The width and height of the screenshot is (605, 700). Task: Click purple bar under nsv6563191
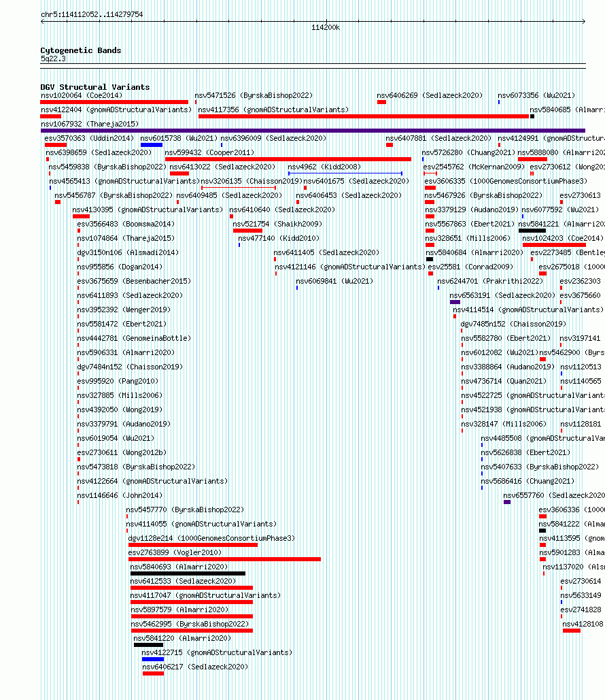click(x=455, y=302)
